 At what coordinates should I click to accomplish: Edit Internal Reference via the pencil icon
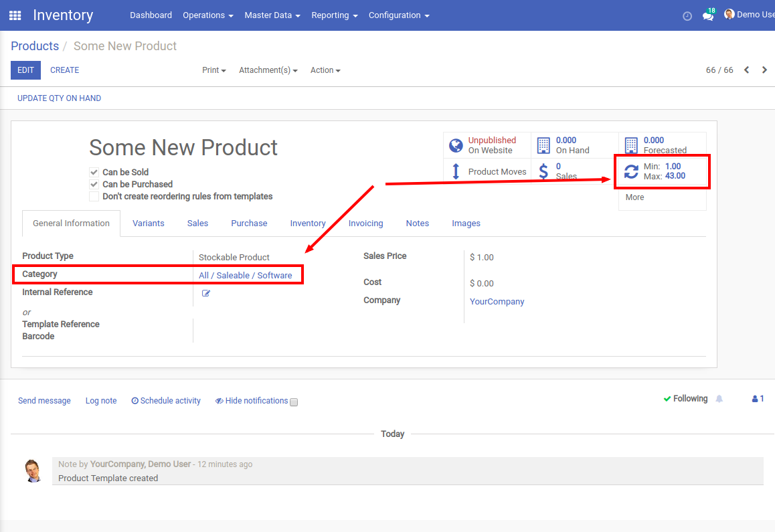[x=206, y=292]
